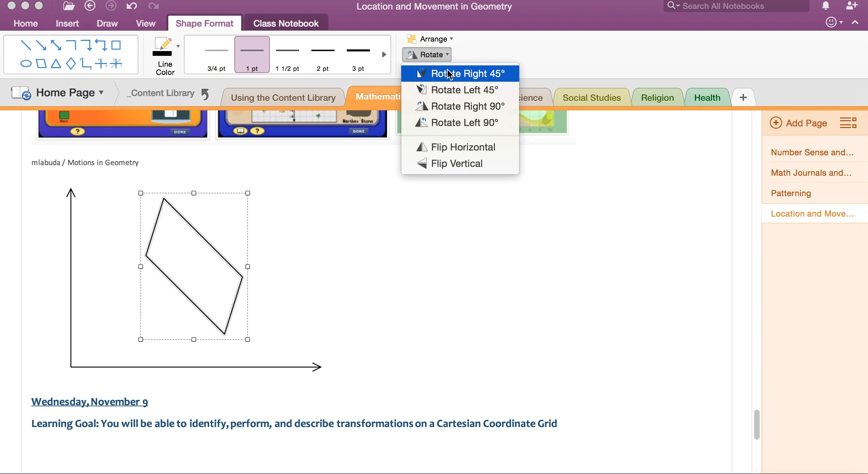868x474 pixels.
Task: Open the Patterning section in sidebar
Action: point(791,193)
